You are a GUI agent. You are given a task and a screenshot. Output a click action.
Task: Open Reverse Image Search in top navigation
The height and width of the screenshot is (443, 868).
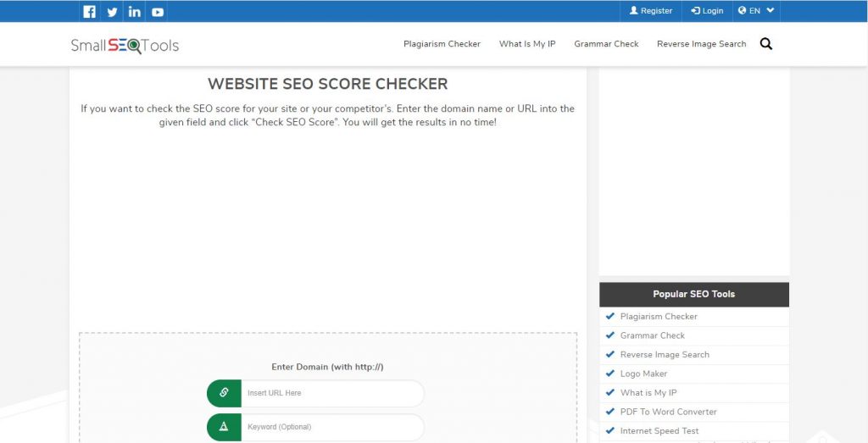tap(701, 44)
